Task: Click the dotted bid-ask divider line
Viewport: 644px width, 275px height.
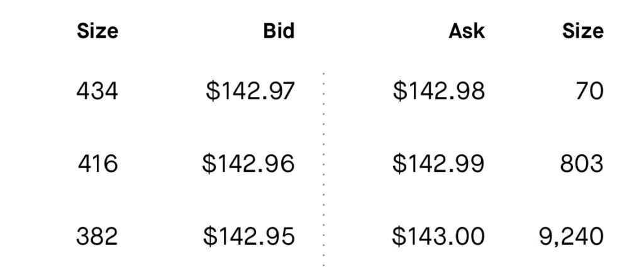Action: tap(324, 169)
